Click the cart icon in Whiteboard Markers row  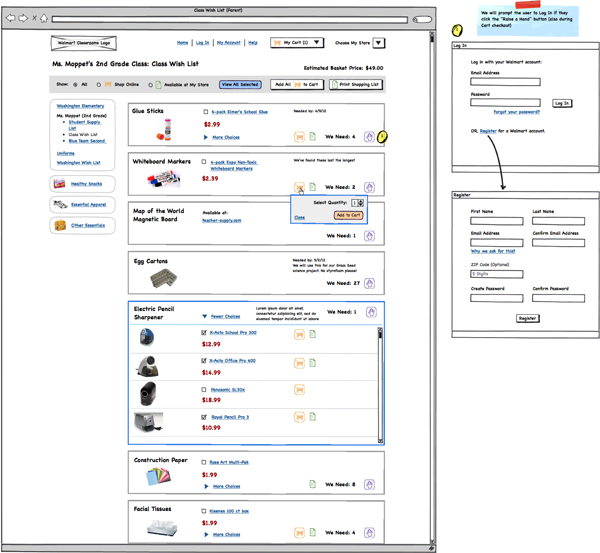pyautogui.click(x=299, y=187)
